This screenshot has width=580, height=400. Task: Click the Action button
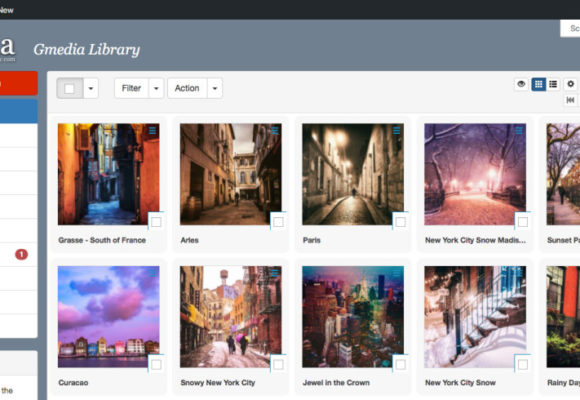click(x=187, y=88)
